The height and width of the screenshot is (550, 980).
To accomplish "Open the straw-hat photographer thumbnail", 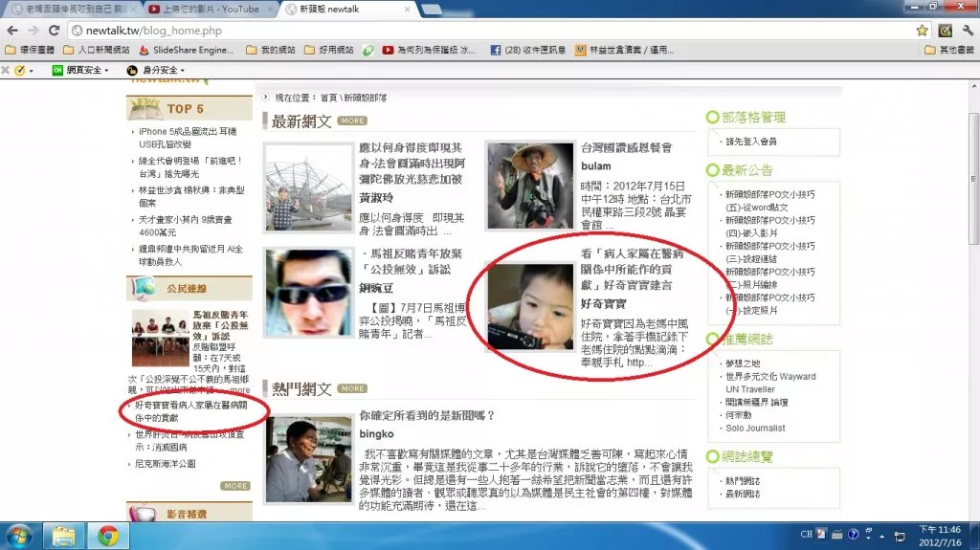I will coord(530,186).
